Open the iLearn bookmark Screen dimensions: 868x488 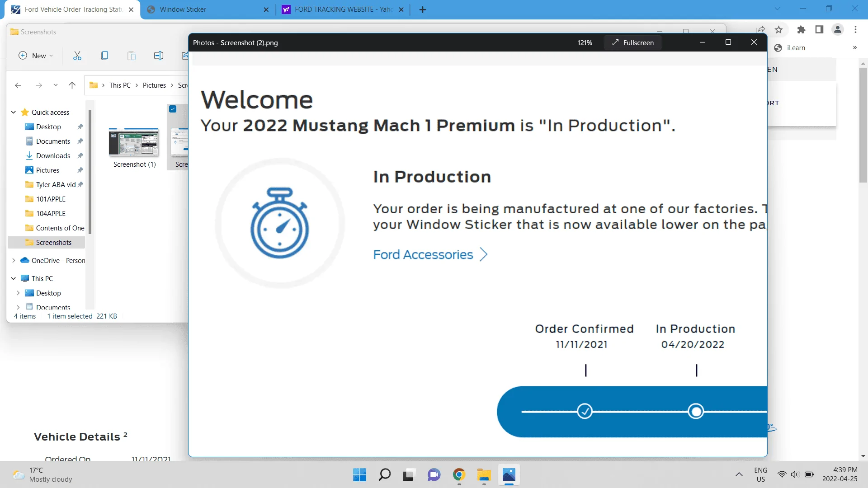tap(790, 48)
